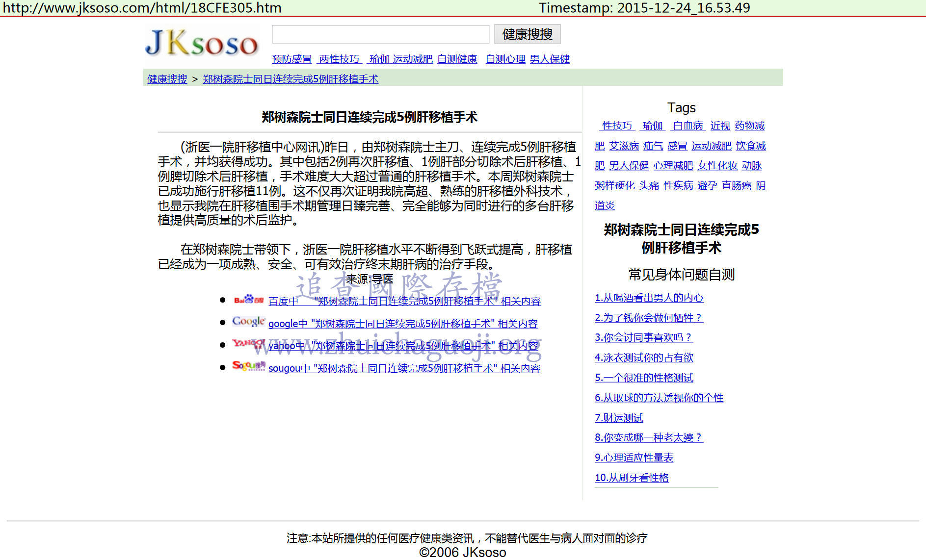Screen dimensions: 926x560
Task: Click the Sogou logo icon
Action: pos(248,366)
